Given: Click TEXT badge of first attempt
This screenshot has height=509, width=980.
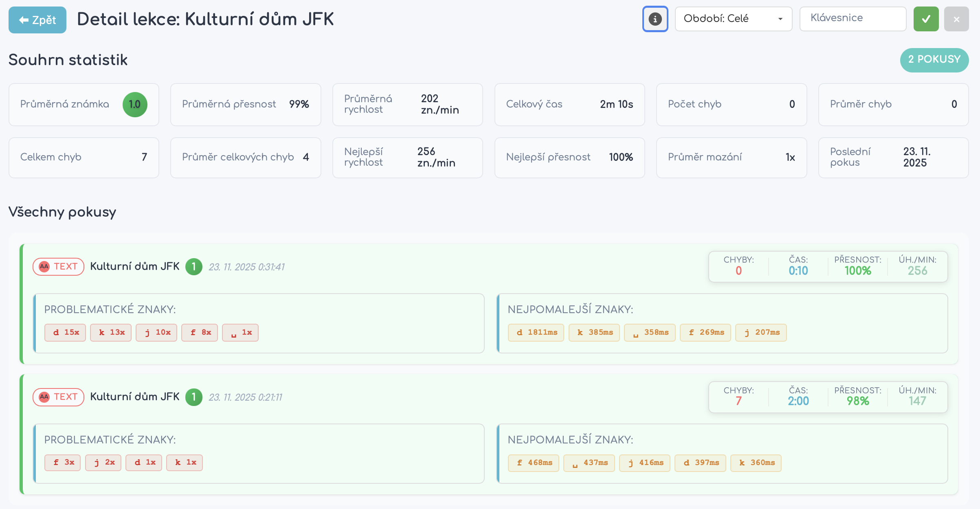Looking at the screenshot, I should [x=58, y=267].
